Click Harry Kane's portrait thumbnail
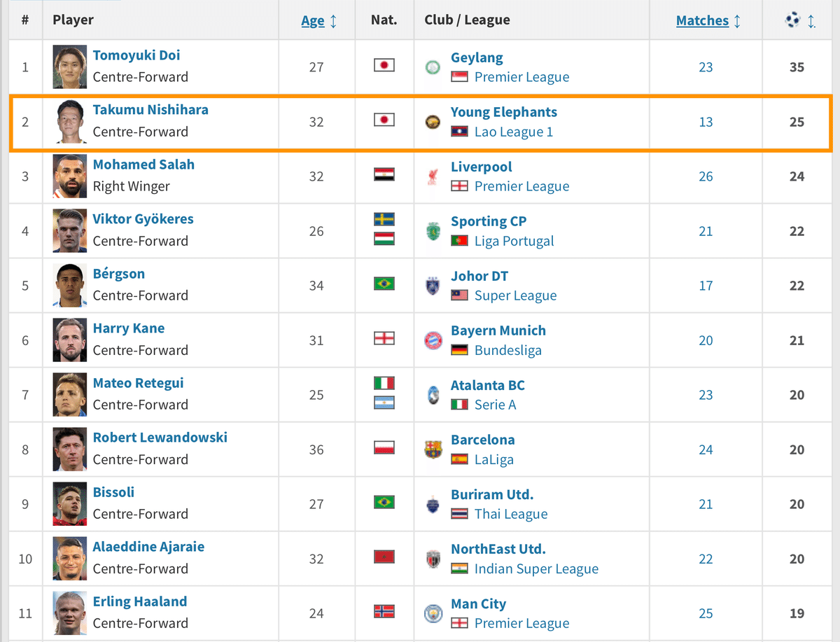 pyautogui.click(x=70, y=340)
